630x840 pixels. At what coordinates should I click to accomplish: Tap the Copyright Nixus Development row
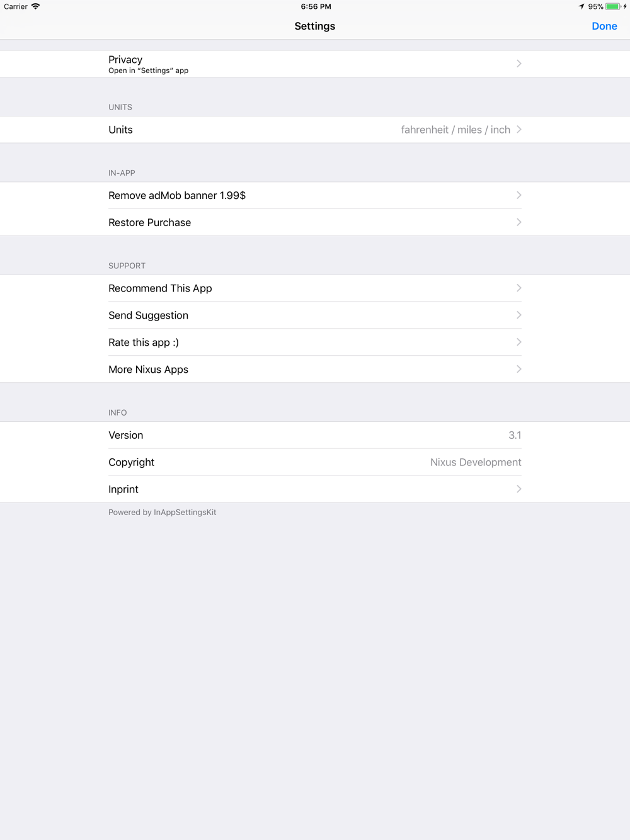click(x=314, y=462)
